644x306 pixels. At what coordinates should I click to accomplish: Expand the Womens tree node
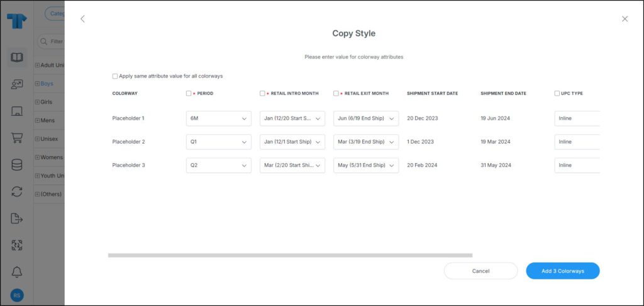pos(37,157)
